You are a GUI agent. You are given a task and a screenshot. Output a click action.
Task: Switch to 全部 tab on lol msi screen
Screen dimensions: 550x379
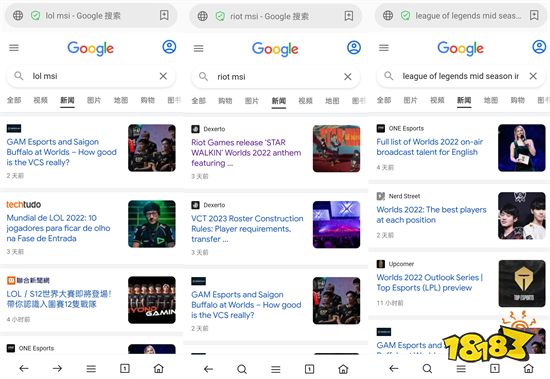click(x=14, y=100)
